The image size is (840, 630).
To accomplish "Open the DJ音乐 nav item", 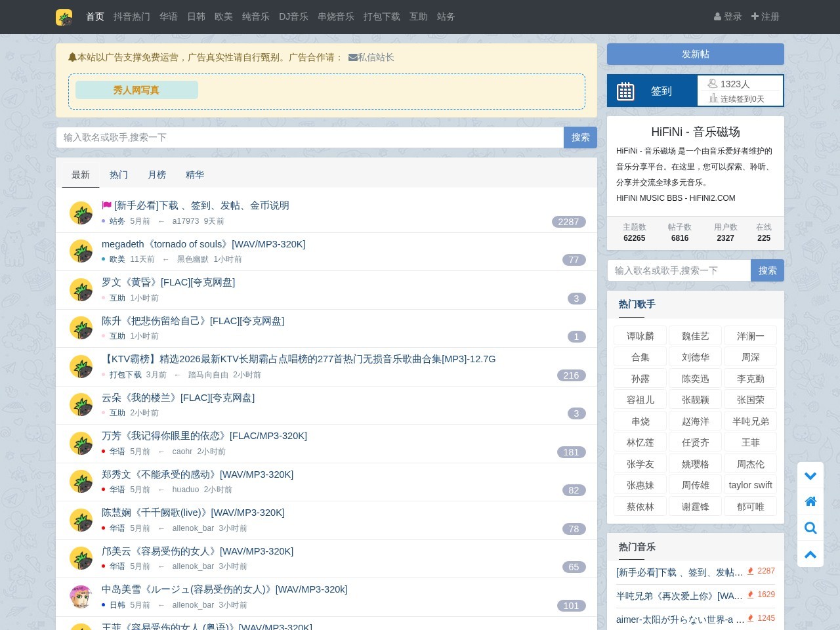I will coord(293,17).
